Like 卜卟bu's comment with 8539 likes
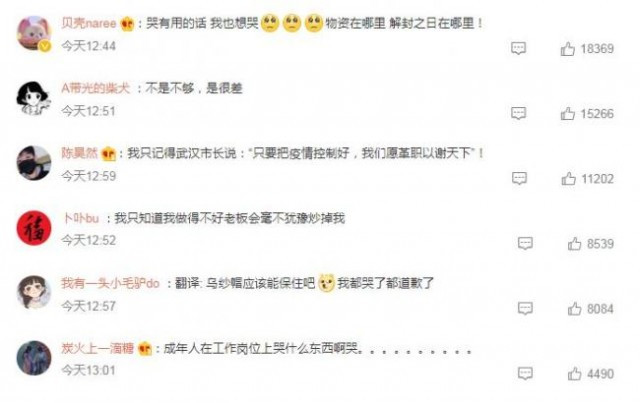This screenshot has height=403, width=640. [x=574, y=244]
